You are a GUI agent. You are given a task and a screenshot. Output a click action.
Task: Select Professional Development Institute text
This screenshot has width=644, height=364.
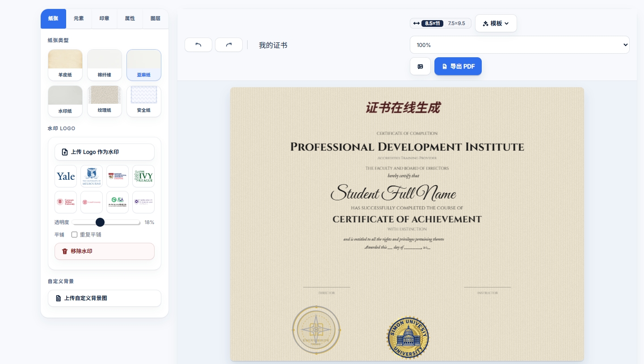pyautogui.click(x=407, y=147)
